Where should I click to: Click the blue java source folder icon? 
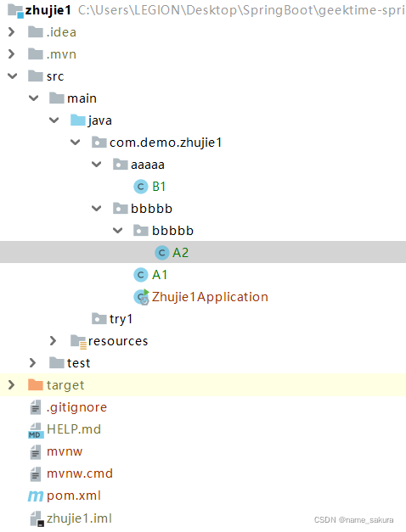(78, 120)
